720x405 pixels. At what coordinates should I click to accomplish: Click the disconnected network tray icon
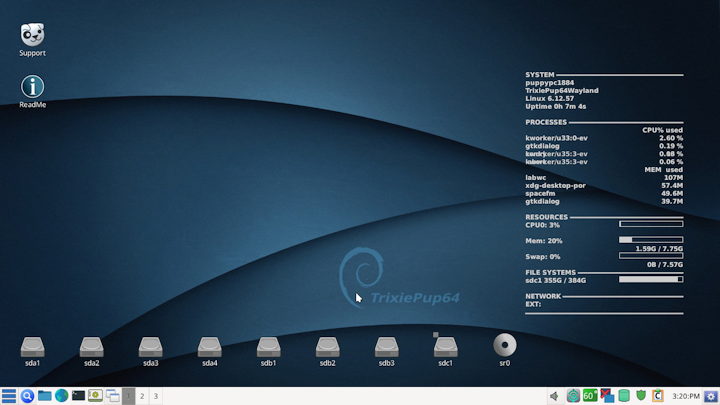607,396
